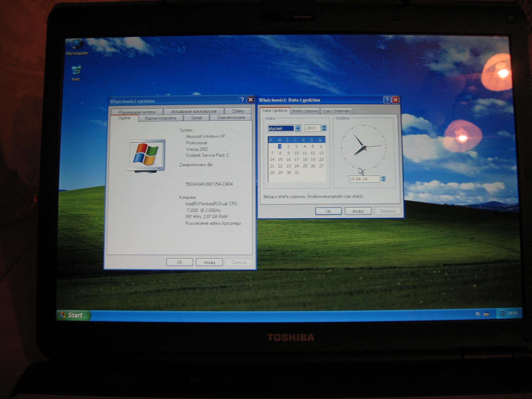Select the Zdalny tab

click(x=238, y=111)
